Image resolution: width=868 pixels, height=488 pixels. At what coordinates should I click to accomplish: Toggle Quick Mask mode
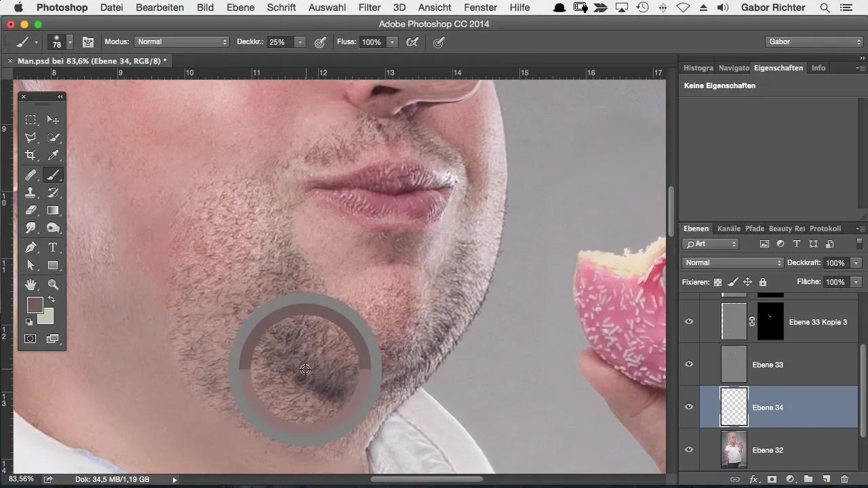[x=31, y=338]
